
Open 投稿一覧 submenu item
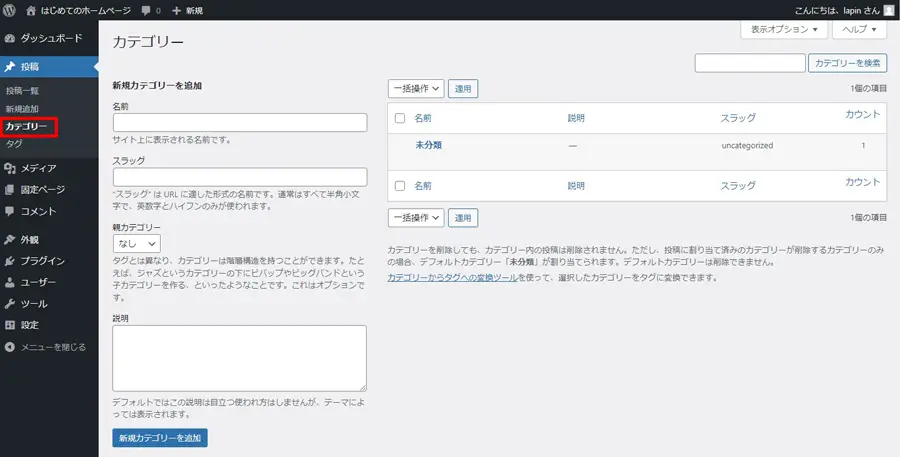tap(22, 91)
